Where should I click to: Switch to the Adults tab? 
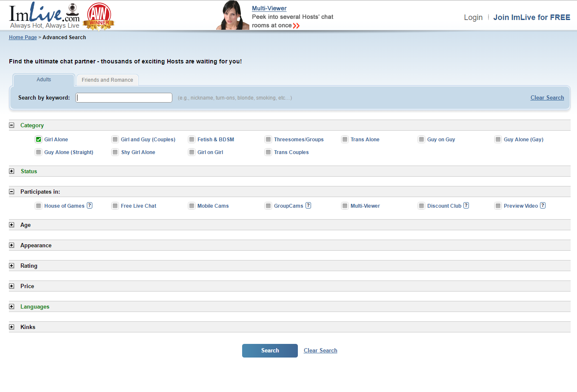[44, 80]
